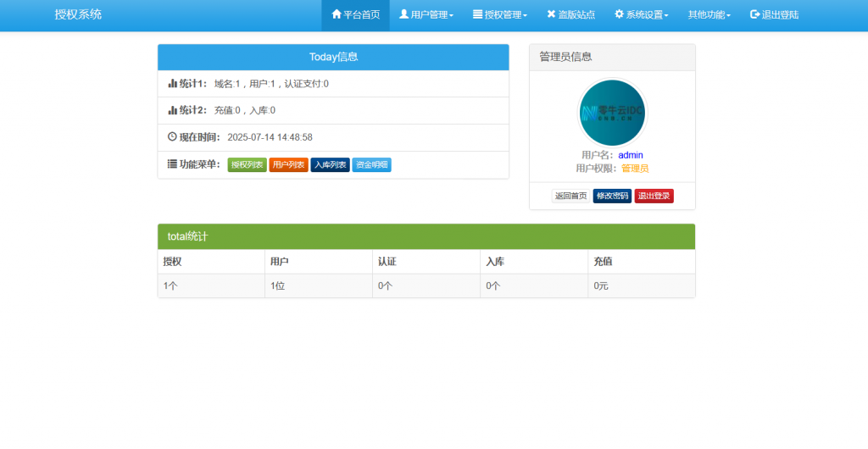Click the admin avatar image
Screen dimensions: 868x449
[x=612, y=113]
